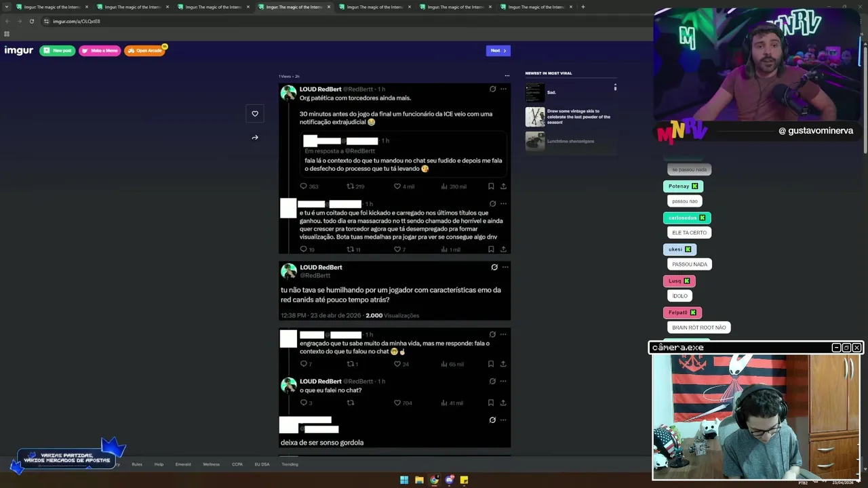Click views icon showing 41 mil
This screenshot has height=488, width=868.
coord(444,403)
